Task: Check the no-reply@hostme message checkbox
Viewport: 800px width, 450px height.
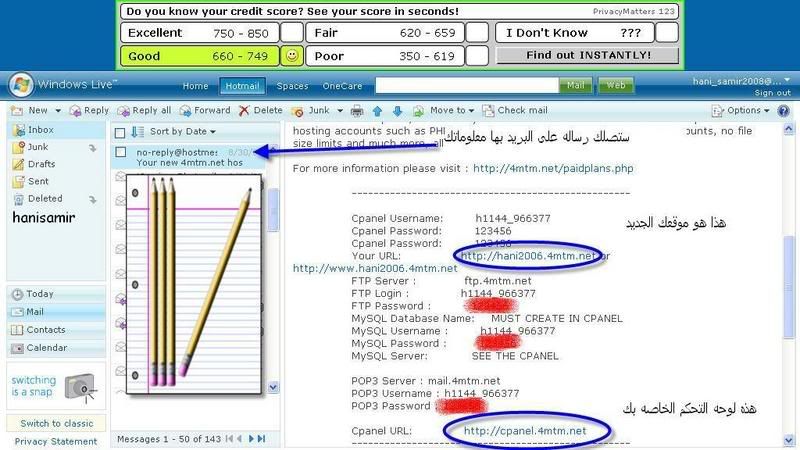Action: [120, 153]
